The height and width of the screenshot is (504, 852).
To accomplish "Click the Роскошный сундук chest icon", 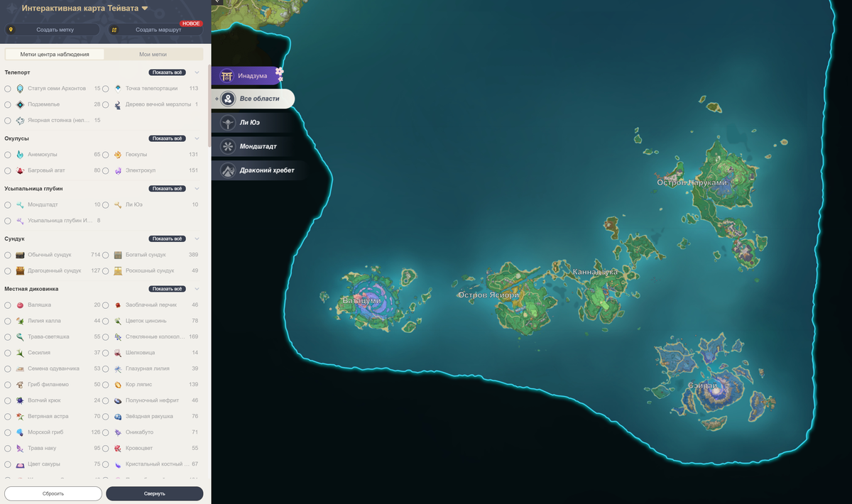I will (118, 270).
